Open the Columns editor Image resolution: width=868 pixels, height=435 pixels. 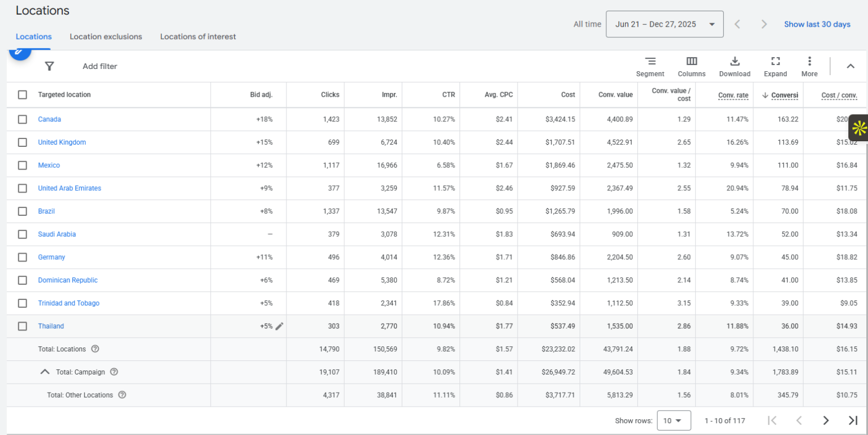(692, 66)
